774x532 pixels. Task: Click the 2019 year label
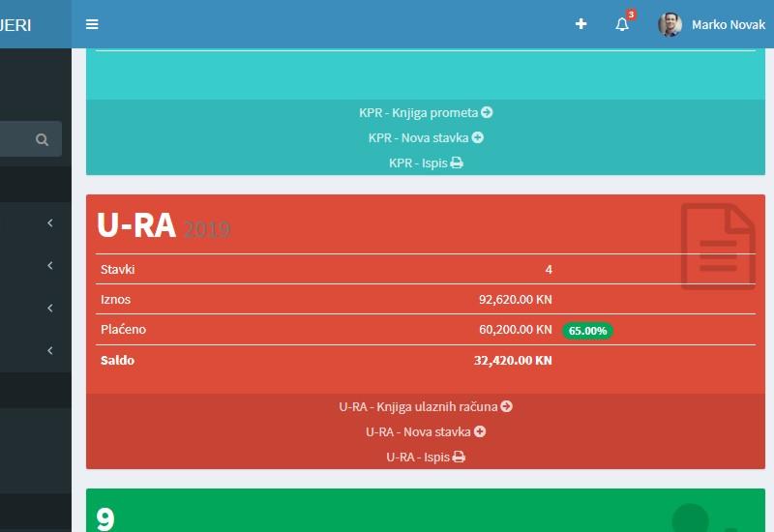coord(207,230)
